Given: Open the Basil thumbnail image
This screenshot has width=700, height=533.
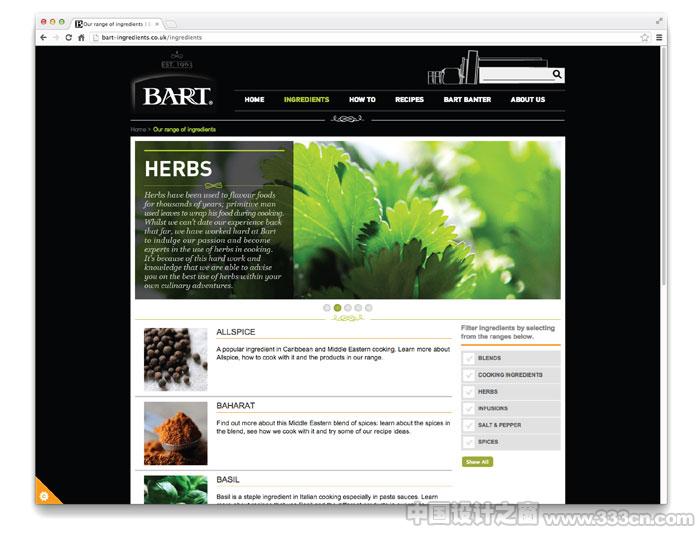Looking at the screenshot, I should [x=175, y=490].
